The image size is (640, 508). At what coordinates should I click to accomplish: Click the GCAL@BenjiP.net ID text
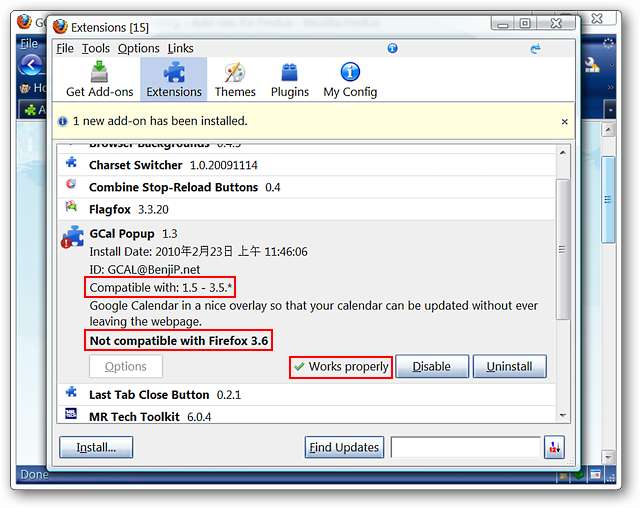click(x=145, y=269)
